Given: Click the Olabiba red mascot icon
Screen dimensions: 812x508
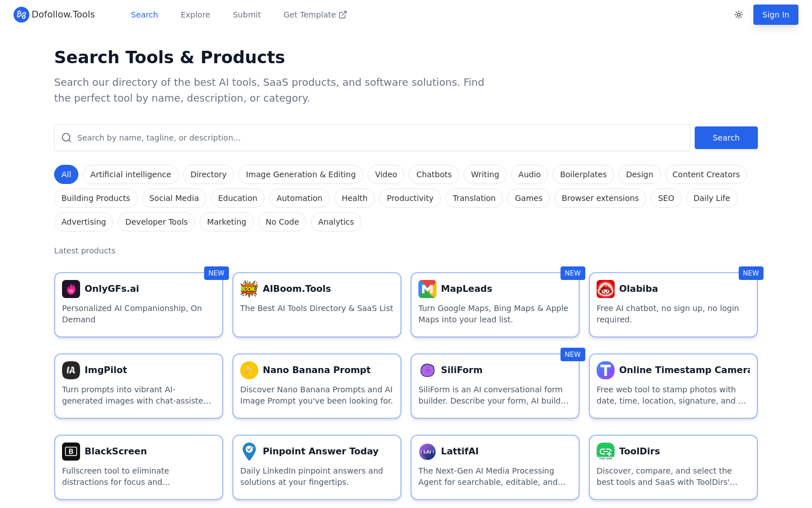Looking at the screenshot, I should (x=606, y=289).
